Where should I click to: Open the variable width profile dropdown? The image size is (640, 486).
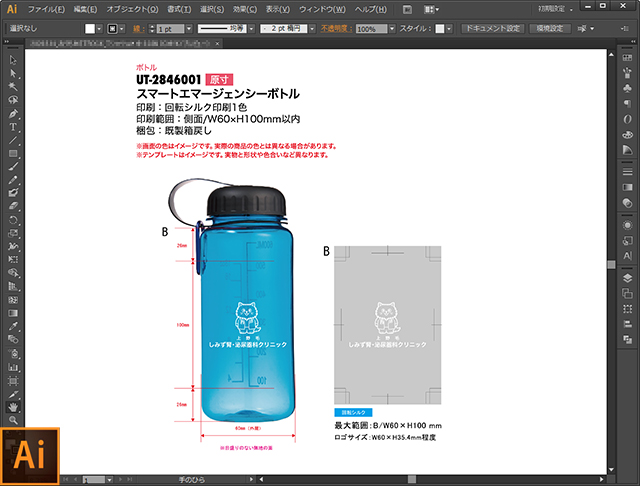coord(251,29)
